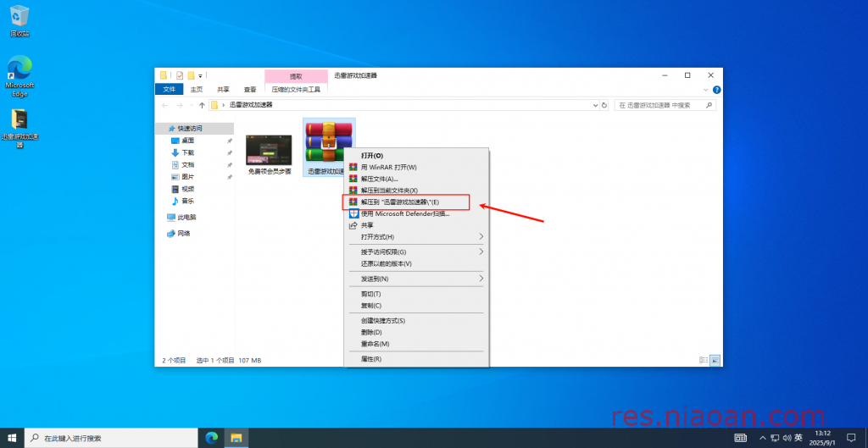The image size is (868, 448).
Task: Open the Help question mark icon
Action: [716, 90]
